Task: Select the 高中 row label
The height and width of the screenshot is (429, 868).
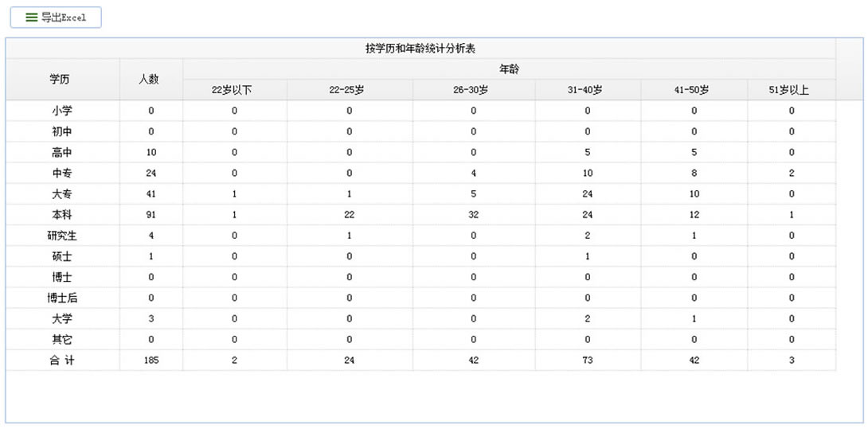Action: (x=62, y=152)
